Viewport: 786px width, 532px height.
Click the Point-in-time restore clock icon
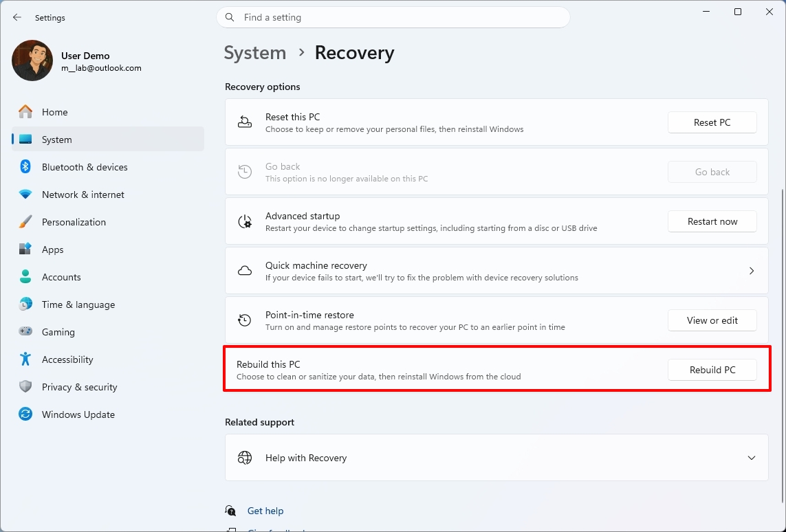tap(245, 320)
